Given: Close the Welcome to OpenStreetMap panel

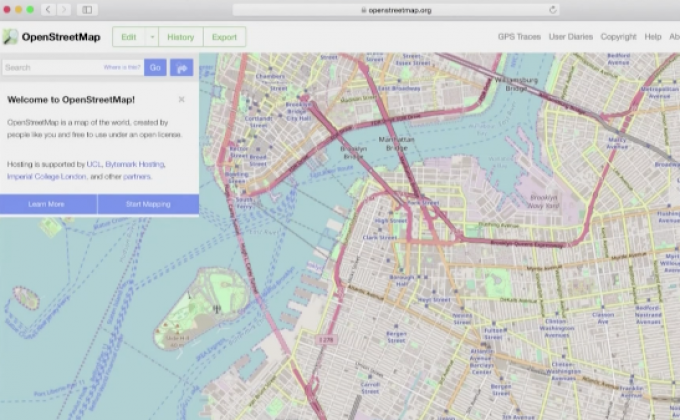Looking at the screenshot, I should (181, 99).
